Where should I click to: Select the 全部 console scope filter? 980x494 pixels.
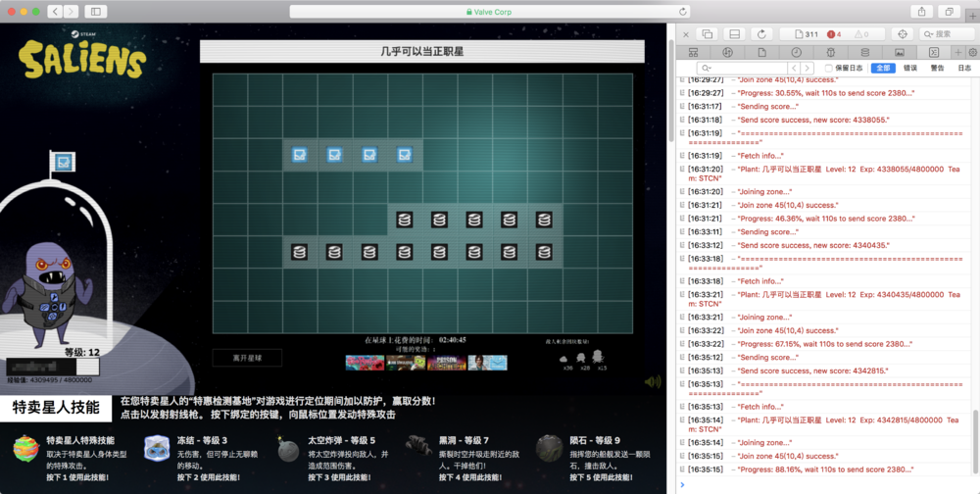[883, 69]
